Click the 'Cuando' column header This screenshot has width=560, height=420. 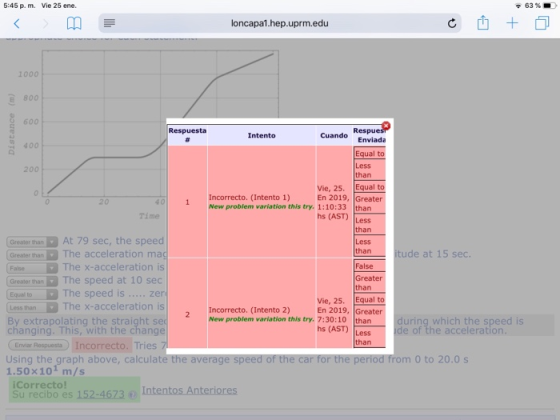pos(334,135)
